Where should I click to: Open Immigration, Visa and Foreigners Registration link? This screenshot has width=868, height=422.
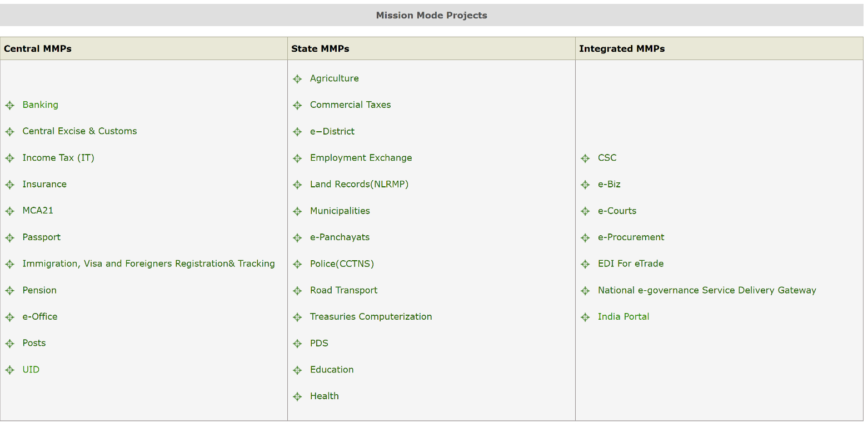point(148,264)
